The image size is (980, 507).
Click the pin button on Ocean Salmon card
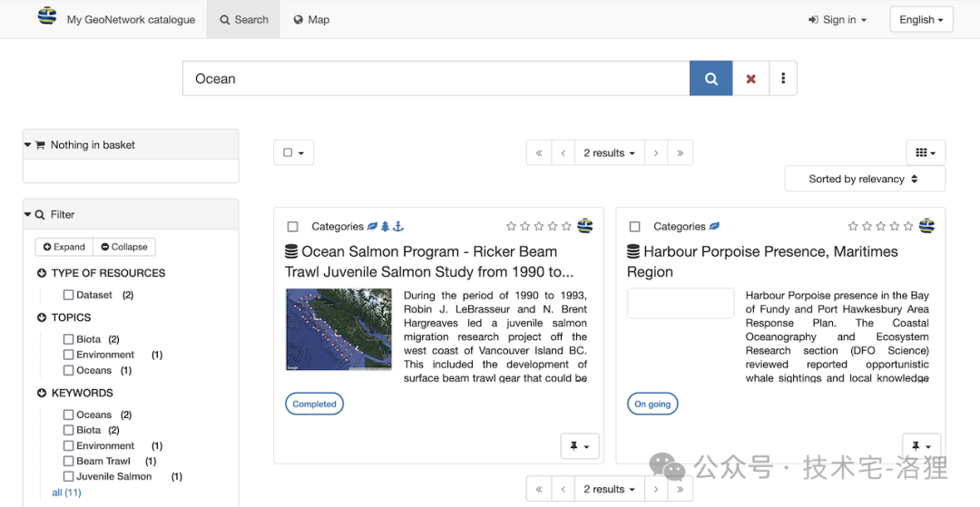580,446
